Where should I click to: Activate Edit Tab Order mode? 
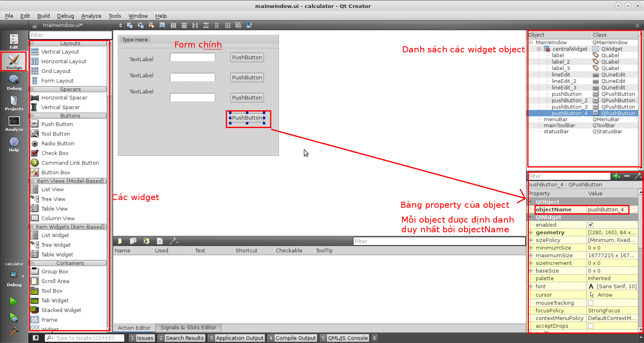163,25
